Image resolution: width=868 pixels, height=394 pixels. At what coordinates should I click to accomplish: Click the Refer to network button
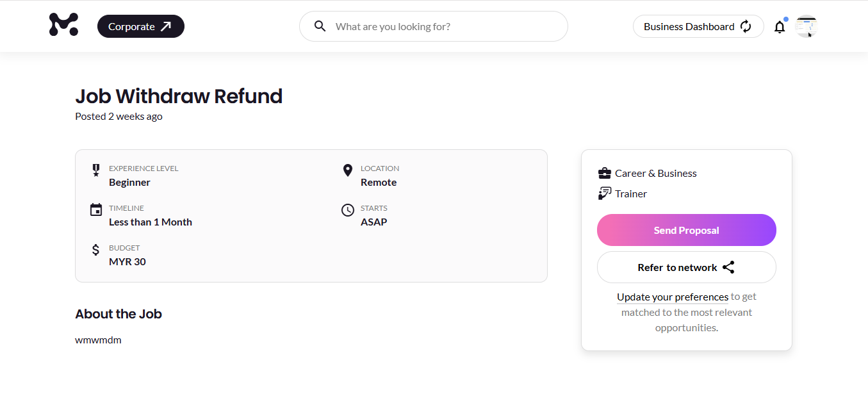pyautogui.click(x=677, y=268)
